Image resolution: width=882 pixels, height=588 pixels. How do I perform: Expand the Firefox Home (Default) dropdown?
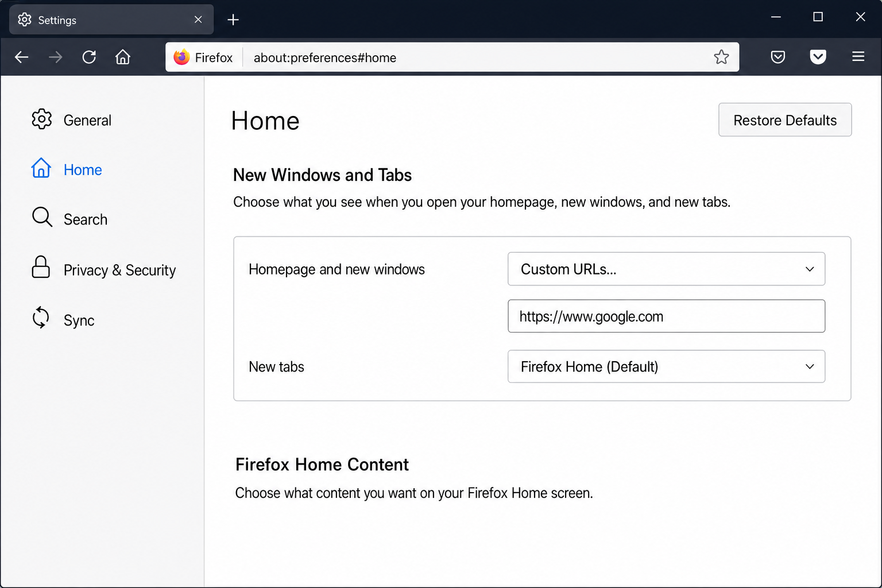(x=666, y=366)
